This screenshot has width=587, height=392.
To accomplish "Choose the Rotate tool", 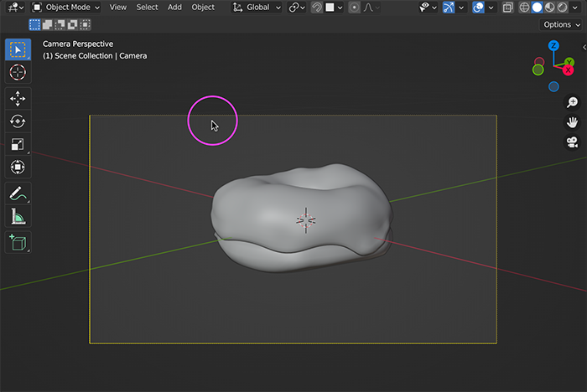I will 18,121.
